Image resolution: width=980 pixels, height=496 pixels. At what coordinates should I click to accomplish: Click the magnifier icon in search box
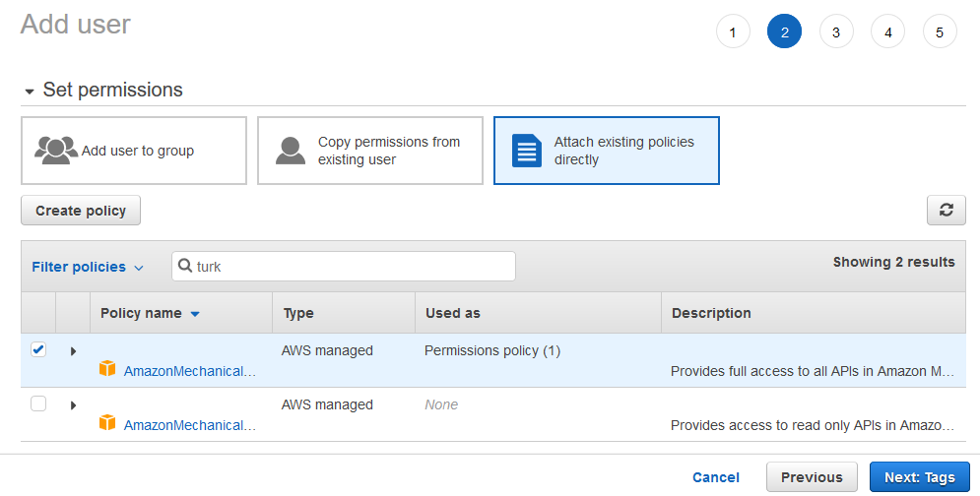(x=185, y=266)
